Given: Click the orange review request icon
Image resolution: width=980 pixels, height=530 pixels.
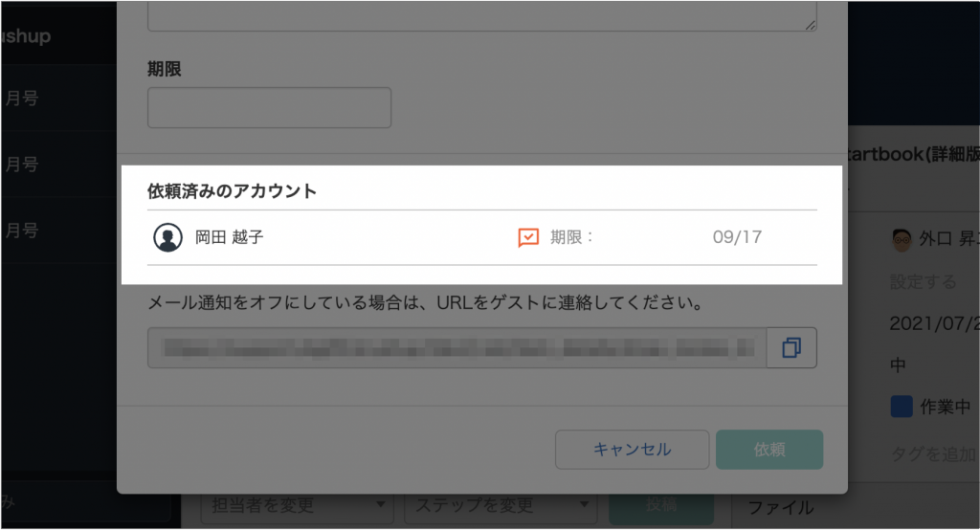Looking at the screenshot, I should [x=528, y=237].
